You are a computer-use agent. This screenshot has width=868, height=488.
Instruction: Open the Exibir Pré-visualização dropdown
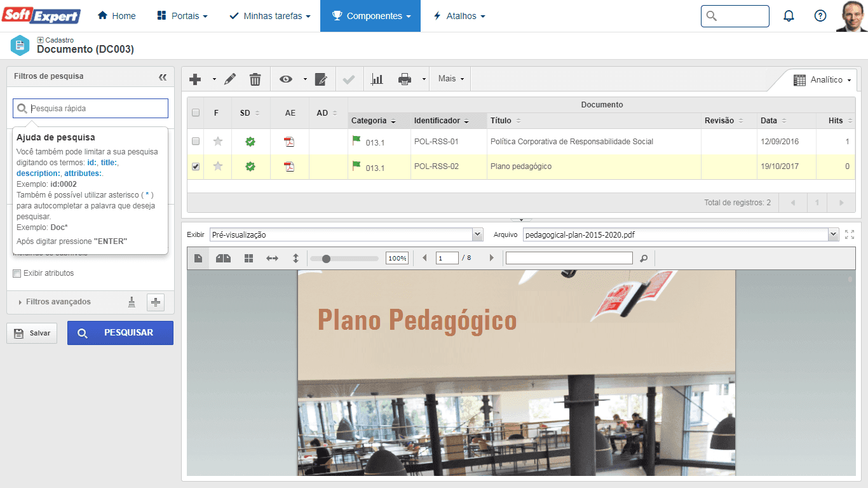(346, 234)
